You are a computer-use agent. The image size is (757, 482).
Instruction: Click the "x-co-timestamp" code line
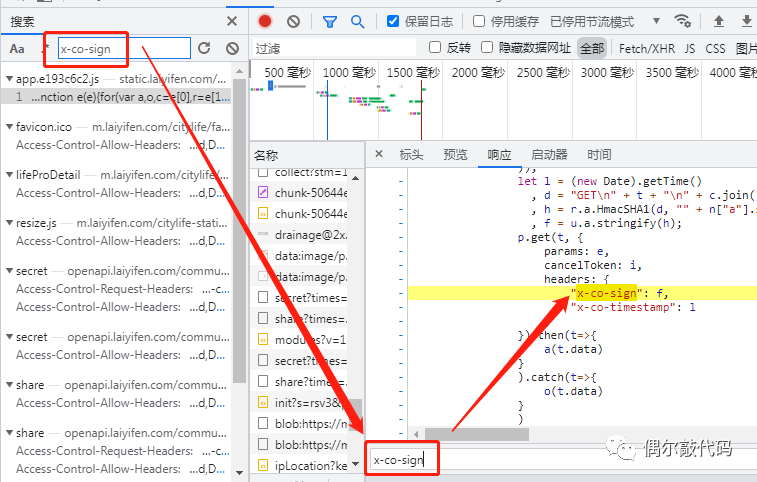(633, 307)
